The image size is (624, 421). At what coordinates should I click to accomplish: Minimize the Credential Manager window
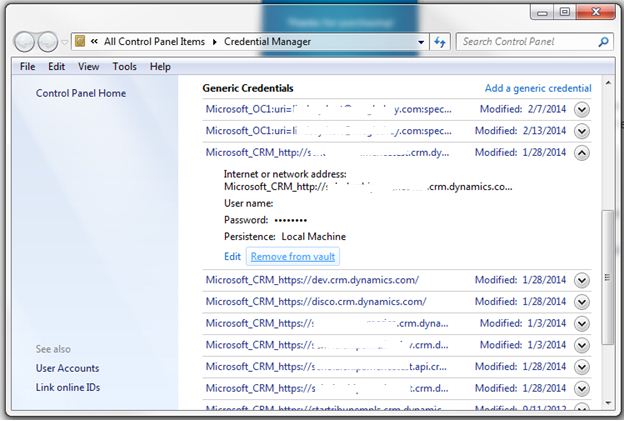(542, 12)
